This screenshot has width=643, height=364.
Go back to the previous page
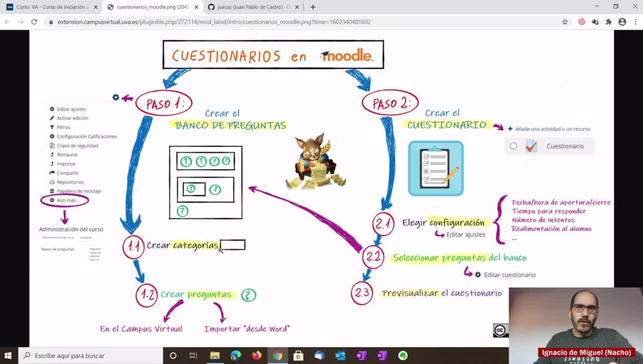(x=7, y=22)
